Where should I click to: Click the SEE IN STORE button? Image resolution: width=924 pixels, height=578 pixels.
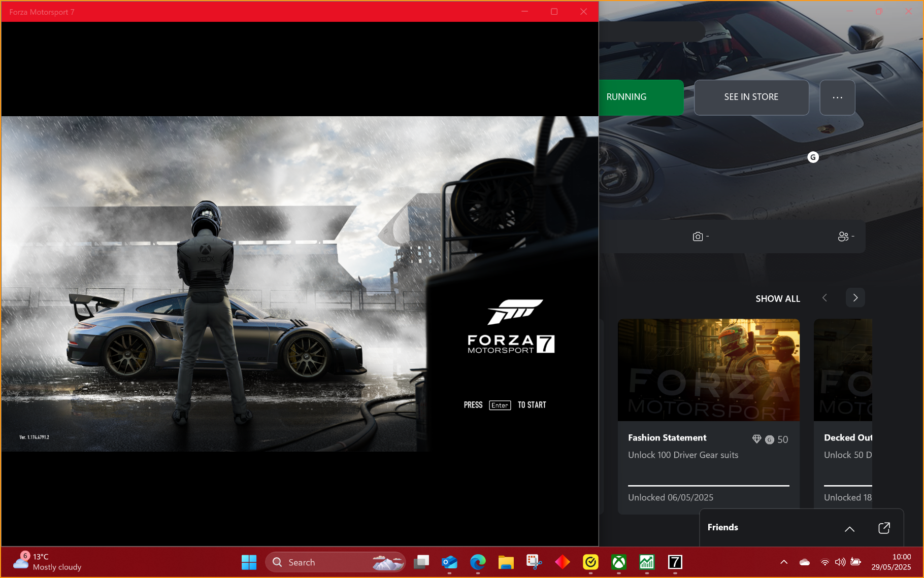(x=751, y=97)
